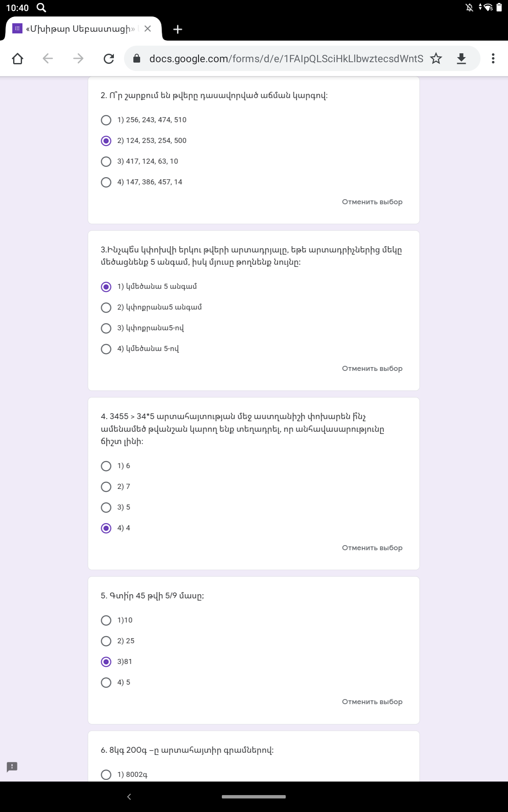This screenshot has height=812, width=508.
Task: Tap the download icon in the toolbar
Action: click(x=461, y=58)
